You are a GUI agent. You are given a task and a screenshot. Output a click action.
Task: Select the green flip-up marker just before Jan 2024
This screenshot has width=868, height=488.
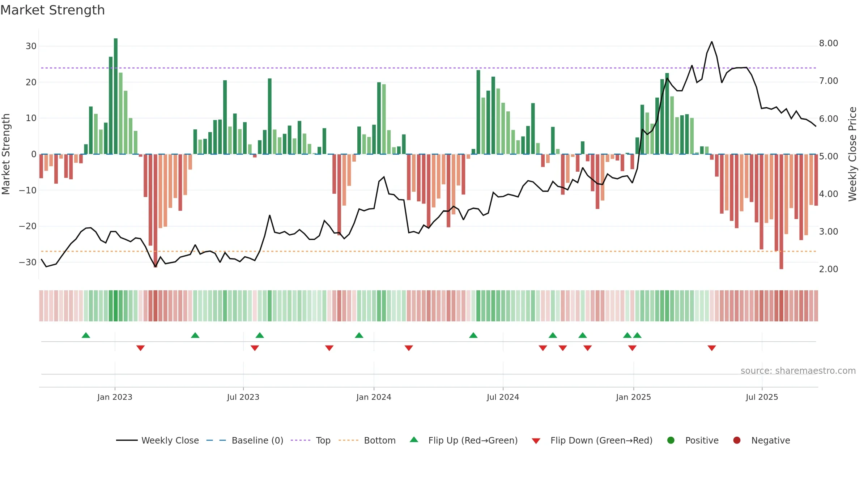click(359, 335)
